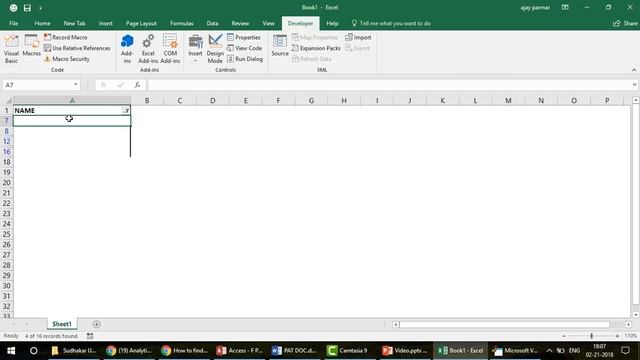Open Excel Add-ins dialog

coord(148,49)
